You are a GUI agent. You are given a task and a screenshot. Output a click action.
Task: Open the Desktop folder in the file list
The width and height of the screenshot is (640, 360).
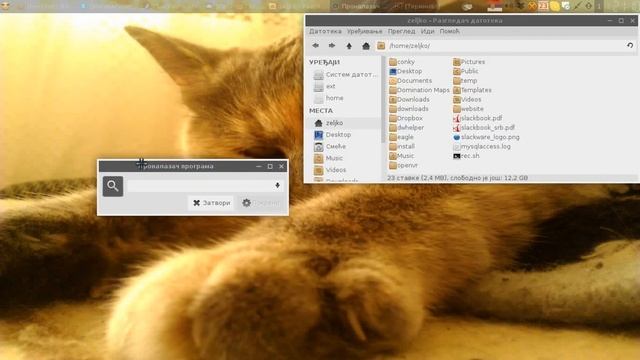point(405,71)
